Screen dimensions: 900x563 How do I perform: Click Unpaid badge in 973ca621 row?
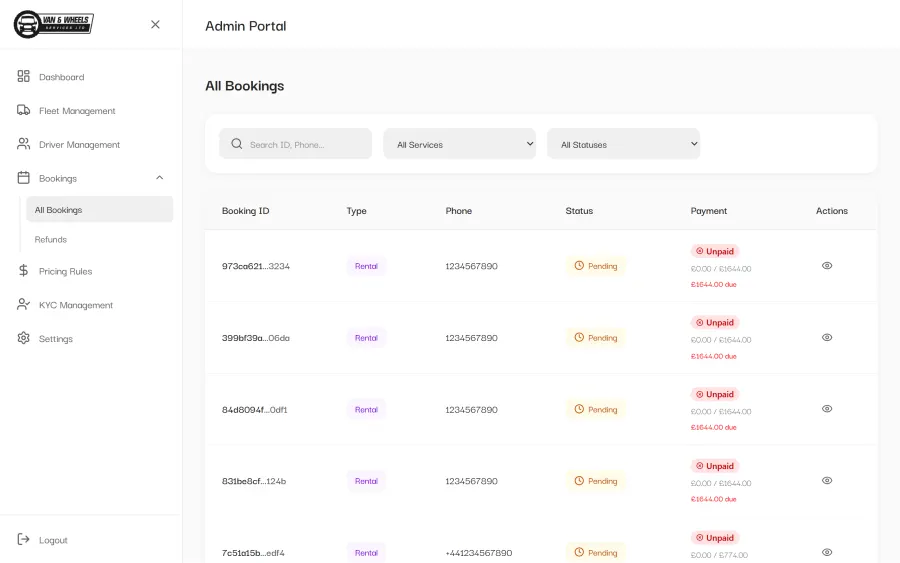pyautogui.click(x=715, y=251)
